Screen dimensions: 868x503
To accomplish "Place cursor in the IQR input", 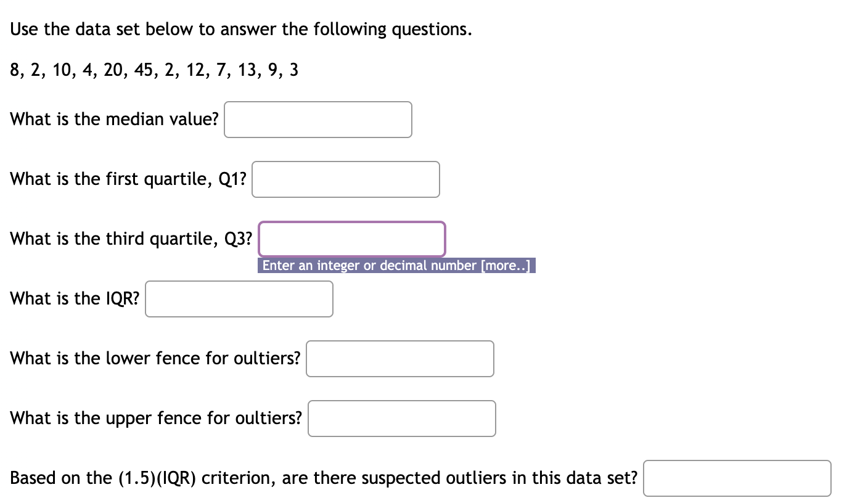I will [x=239, y=299].
